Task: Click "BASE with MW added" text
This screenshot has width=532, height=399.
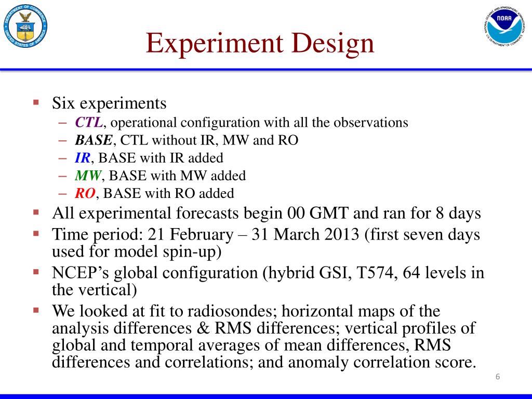Action: [x=177, y=176]
